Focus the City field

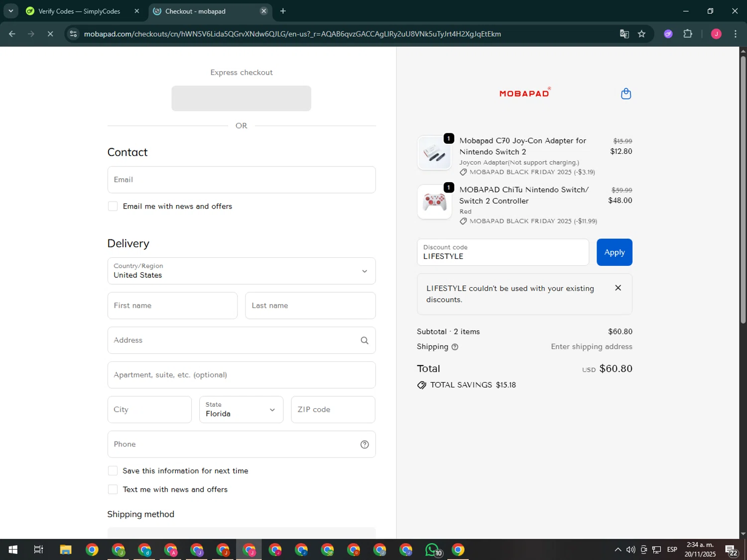click(149, 410)
